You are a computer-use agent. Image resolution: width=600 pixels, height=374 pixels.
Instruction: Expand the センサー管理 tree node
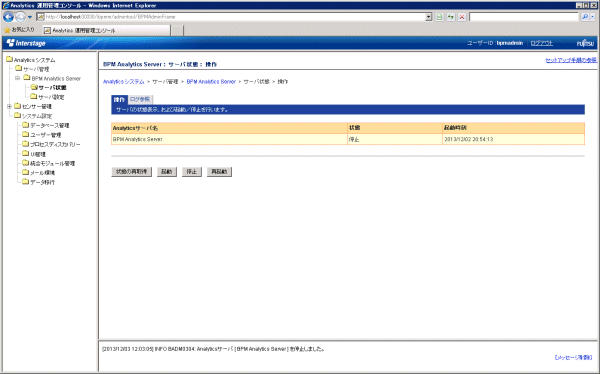point(9,106)
